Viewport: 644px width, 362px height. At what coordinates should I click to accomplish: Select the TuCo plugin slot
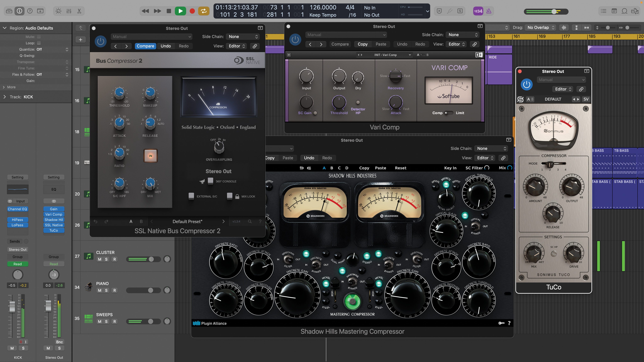coord(53,230)
